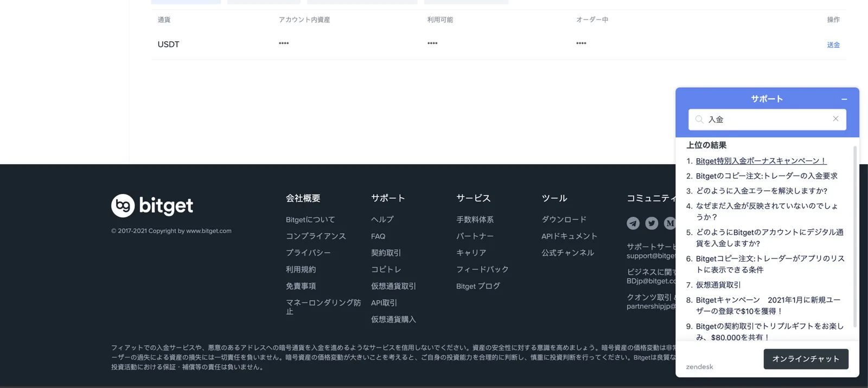Open パートナー footer link
868x388 pixels.
[475, 236]
